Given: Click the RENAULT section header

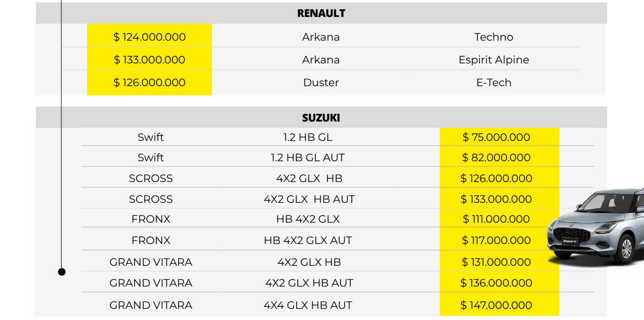Looking at the screenshot, I should (321, 13).
